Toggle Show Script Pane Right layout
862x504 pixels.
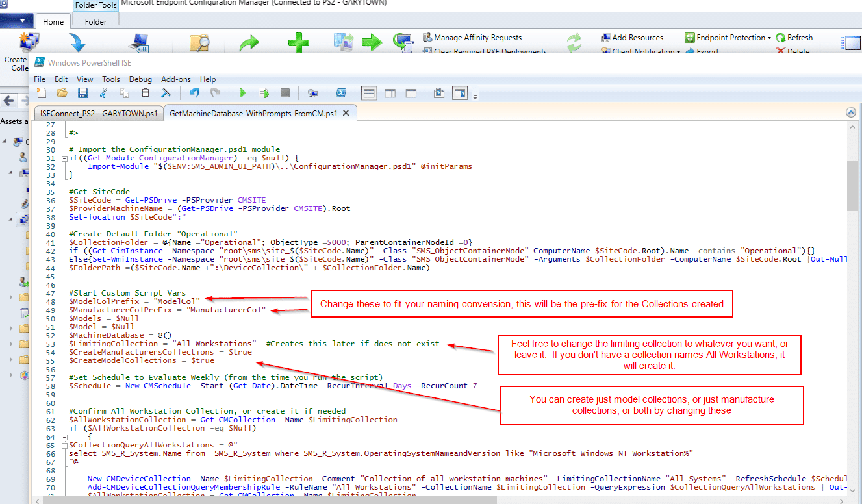click(x=390, y=94)
